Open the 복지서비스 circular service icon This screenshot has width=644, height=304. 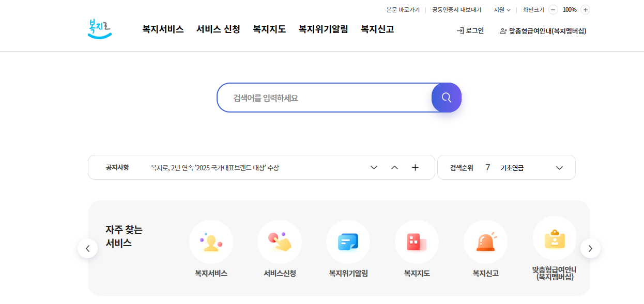(211, 242)
